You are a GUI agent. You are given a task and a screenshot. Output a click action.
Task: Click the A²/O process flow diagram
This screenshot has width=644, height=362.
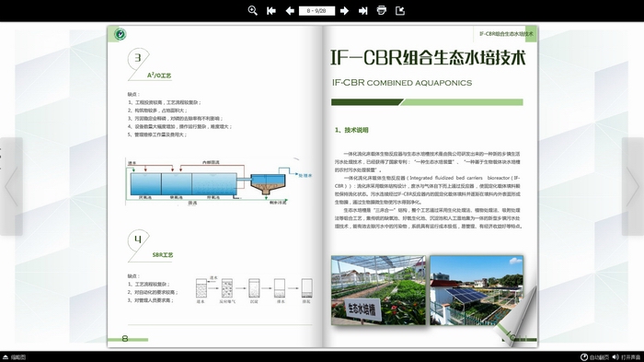(x=219, y=181)
